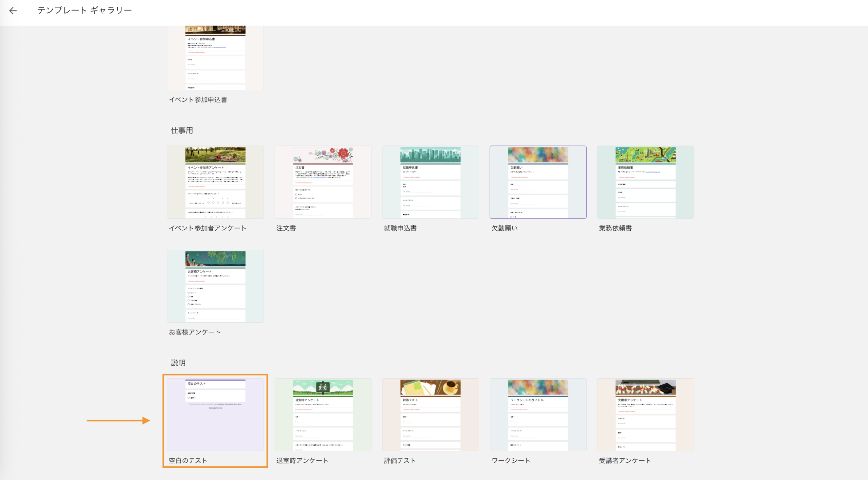This screenshot has height=480, width=868.
Task: Click the 仕事用 section heading
Action: 181,130
